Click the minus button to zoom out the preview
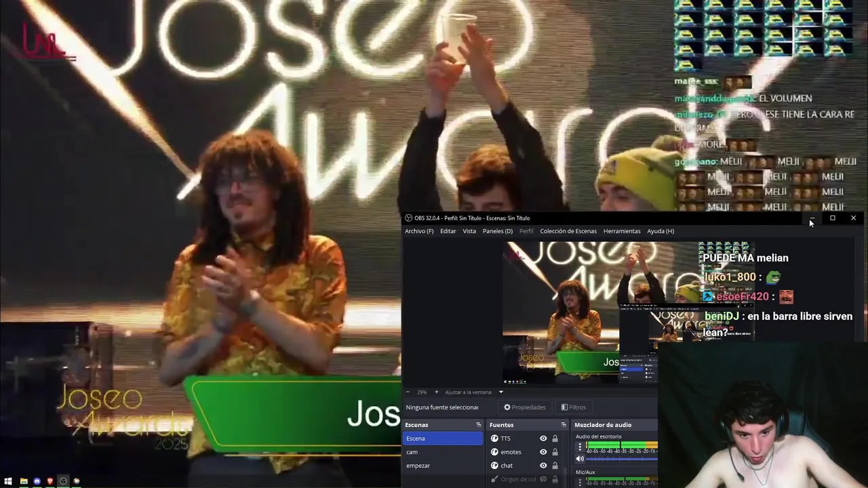Image resolution: width=868 pixels, height=488 pixels. [x=408, y=392]
